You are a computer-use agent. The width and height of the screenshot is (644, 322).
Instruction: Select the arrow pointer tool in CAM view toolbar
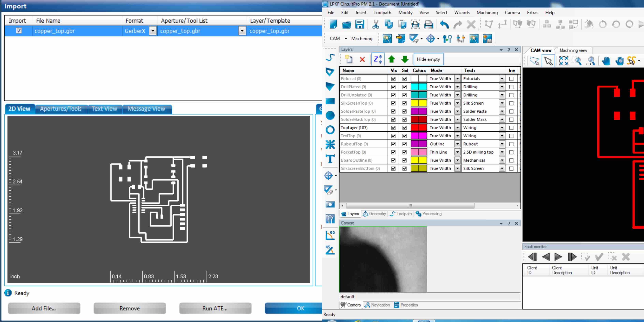point(549,61)
